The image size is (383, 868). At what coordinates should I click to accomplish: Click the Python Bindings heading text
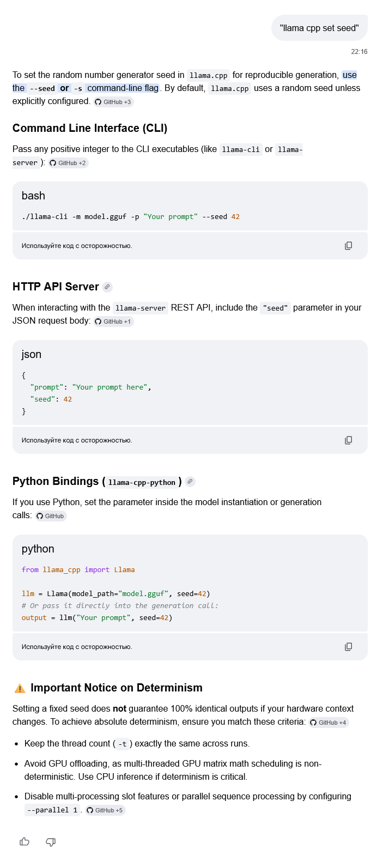[97, 482]
